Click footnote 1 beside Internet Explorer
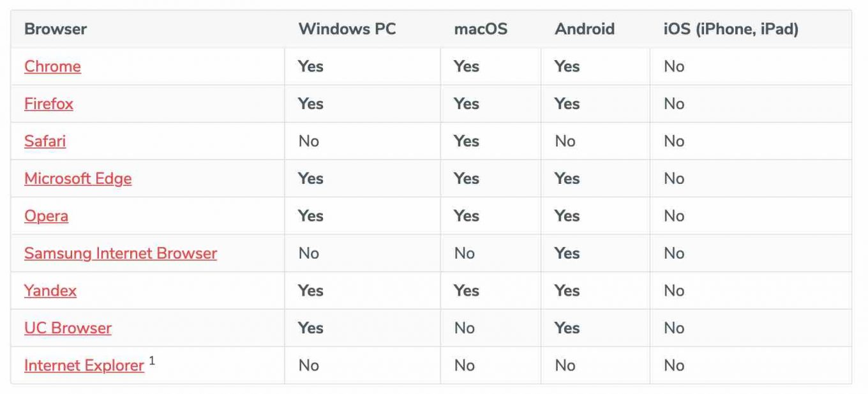This screenshot has width=868, height=394. coord(152,361)
